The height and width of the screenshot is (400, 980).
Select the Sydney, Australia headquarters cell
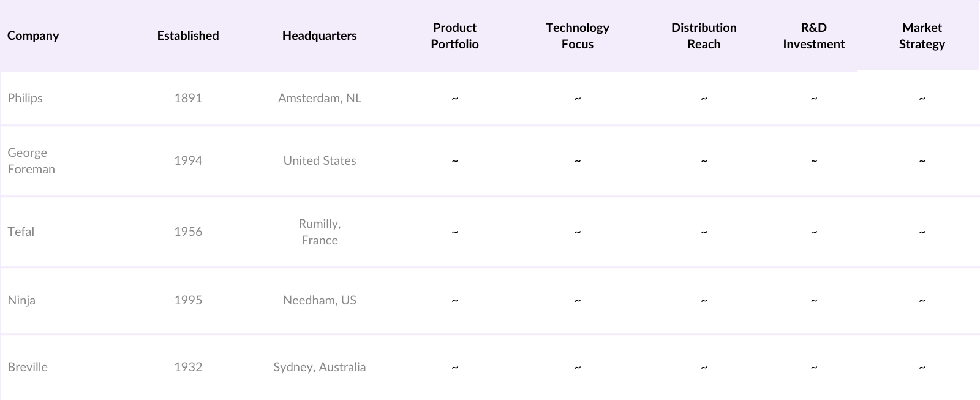pos(319,367)
